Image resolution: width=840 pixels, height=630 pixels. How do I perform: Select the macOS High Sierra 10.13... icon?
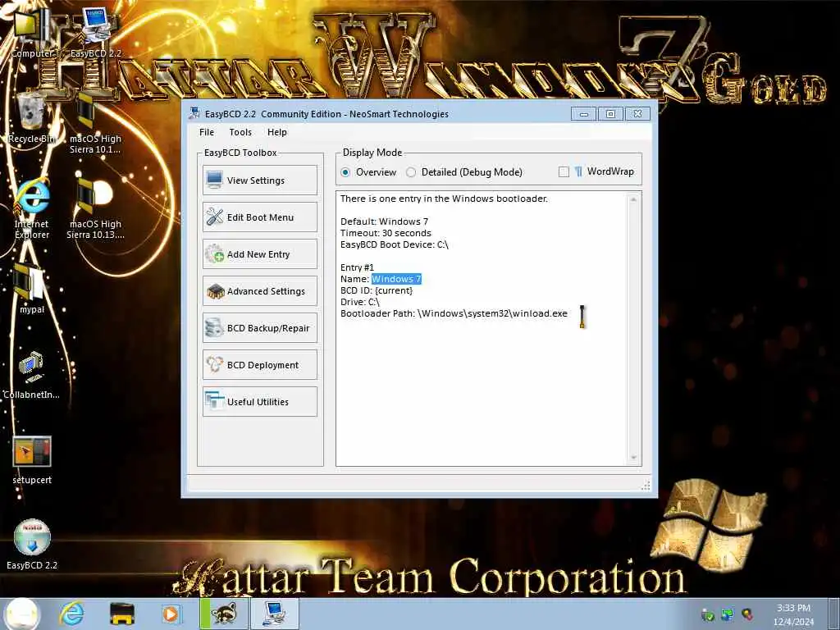95,209
